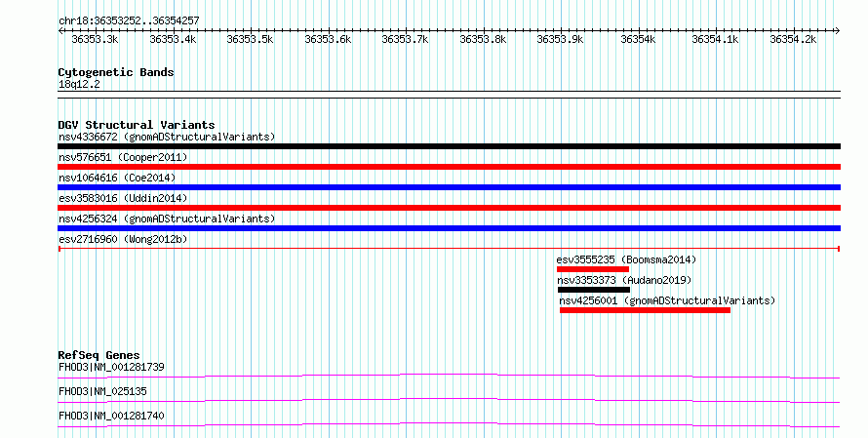Click the 36353.7k ruler tick label
Screen dimensions: 868x438
[405, 39]
